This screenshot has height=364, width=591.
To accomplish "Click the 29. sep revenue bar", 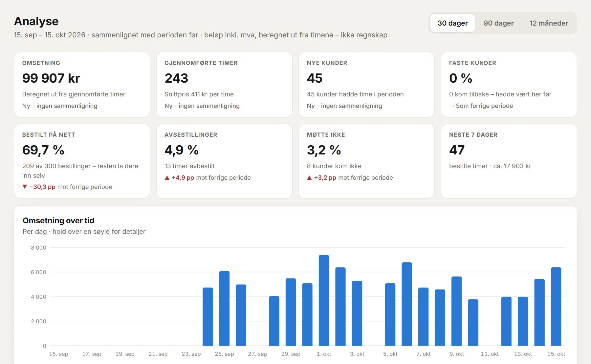I will pos(291,312).
